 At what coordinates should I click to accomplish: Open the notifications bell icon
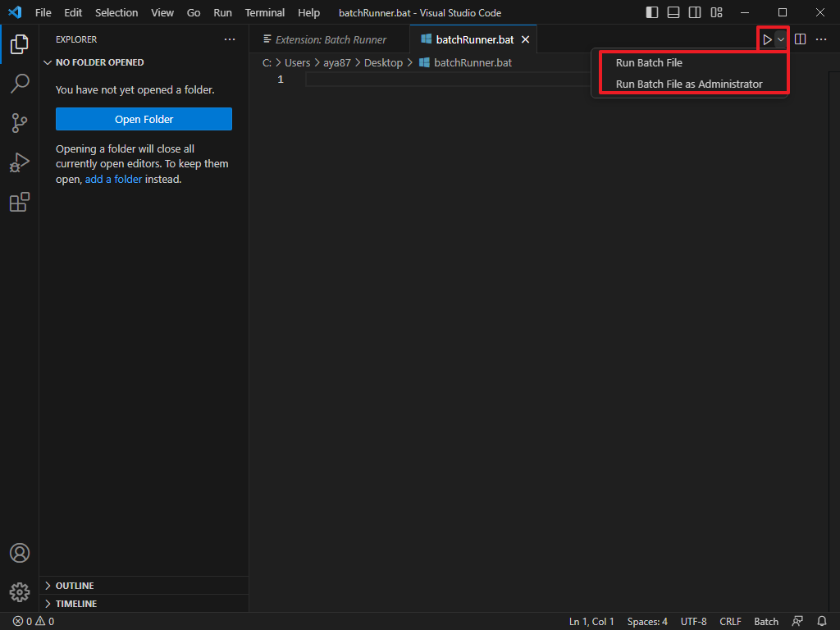[x=822, y=622]
